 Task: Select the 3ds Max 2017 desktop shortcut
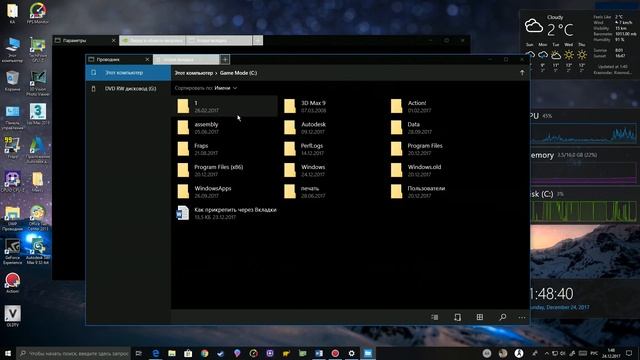(x=38, y=114)
